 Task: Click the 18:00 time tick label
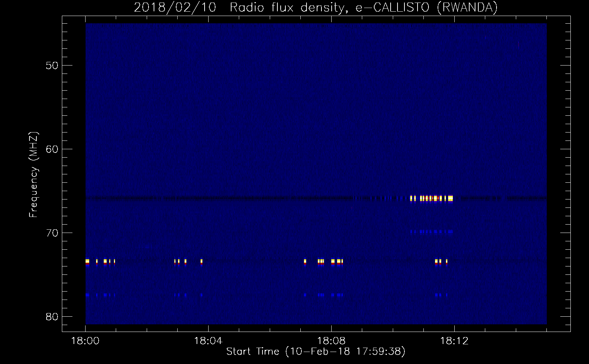(85, 341)
